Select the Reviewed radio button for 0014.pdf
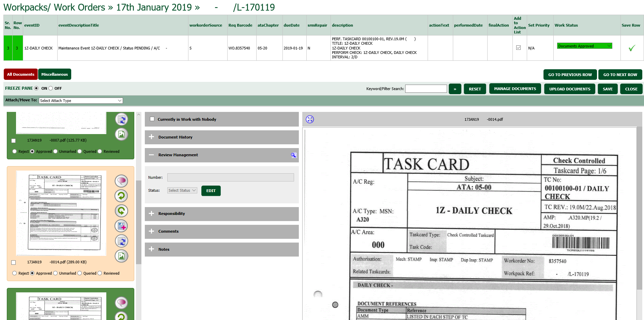Screen dimensions: 644x320 tap(99, 273)
